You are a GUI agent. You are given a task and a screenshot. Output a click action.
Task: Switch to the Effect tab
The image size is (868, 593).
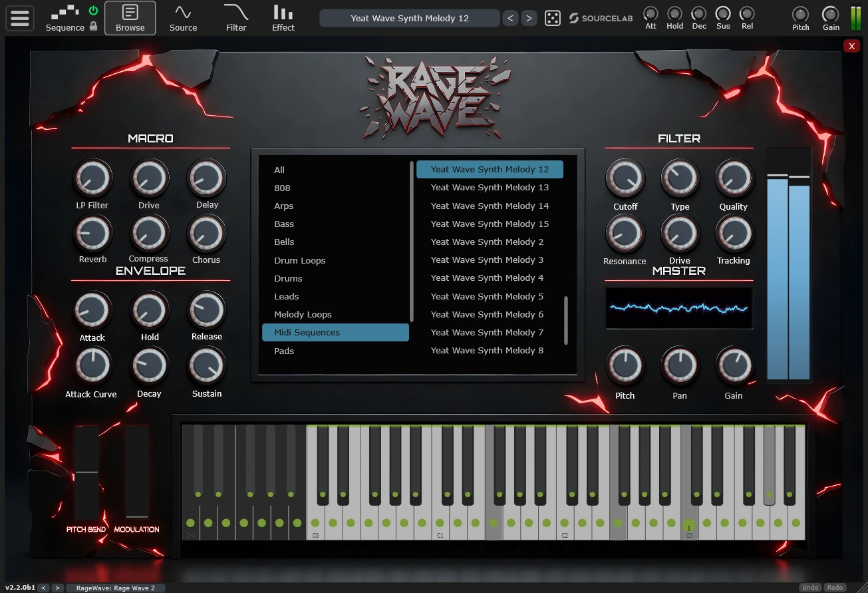point(283,18)
